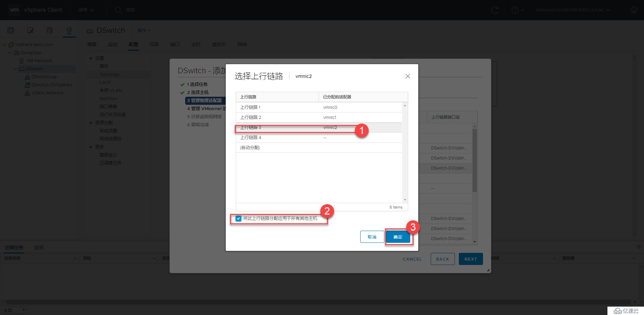Open the help question-mark menu

[518, 10]
